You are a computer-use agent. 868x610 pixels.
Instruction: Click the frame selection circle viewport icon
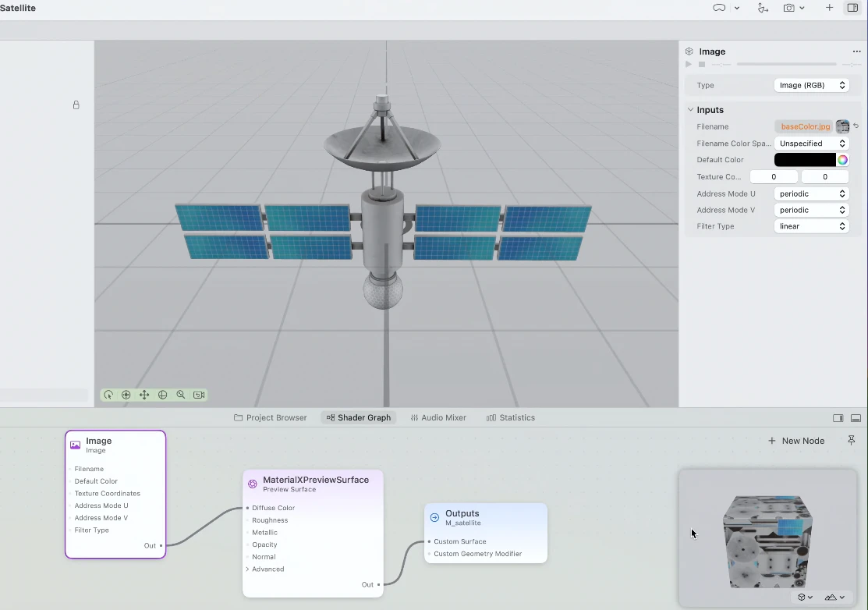click(x=162, y=395)
